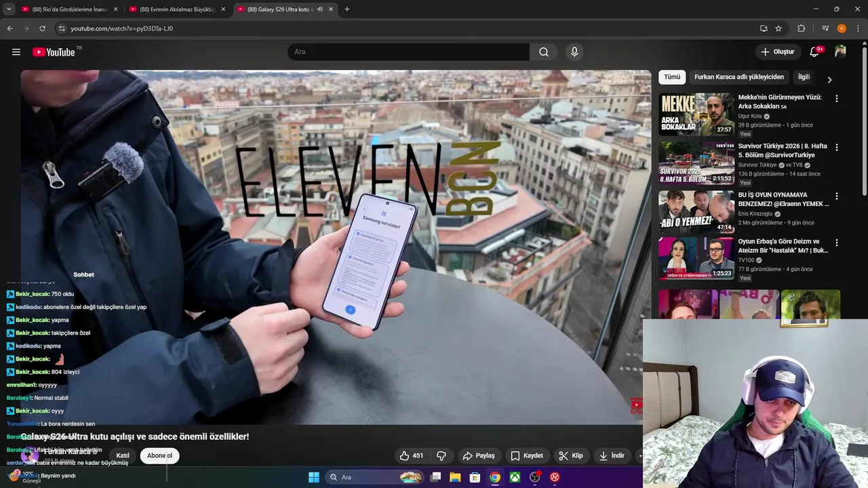Start voice search with the microphone icon

574,52
